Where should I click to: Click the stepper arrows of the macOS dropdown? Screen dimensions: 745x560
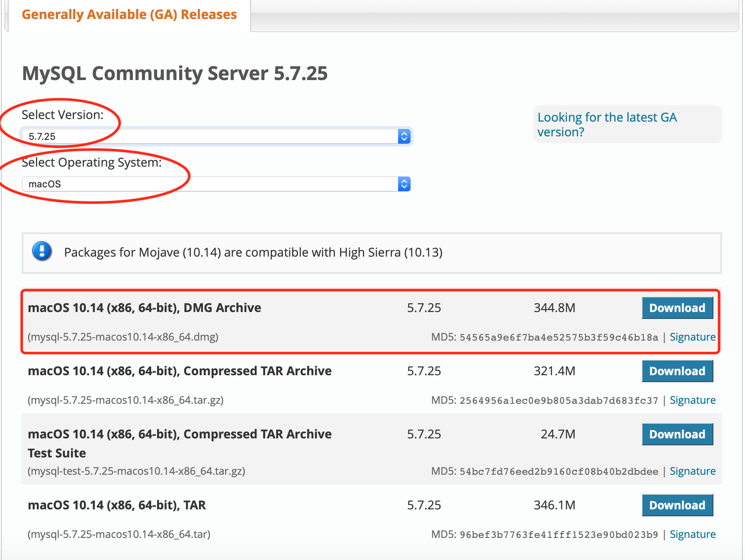(x=404, y=184)
